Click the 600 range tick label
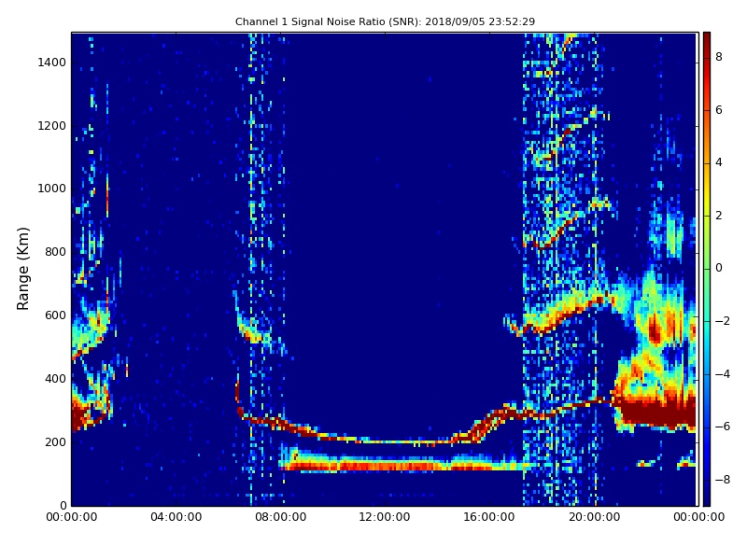Image resolution: width=747 pixels, height=560 pixels. coord(55,315)
